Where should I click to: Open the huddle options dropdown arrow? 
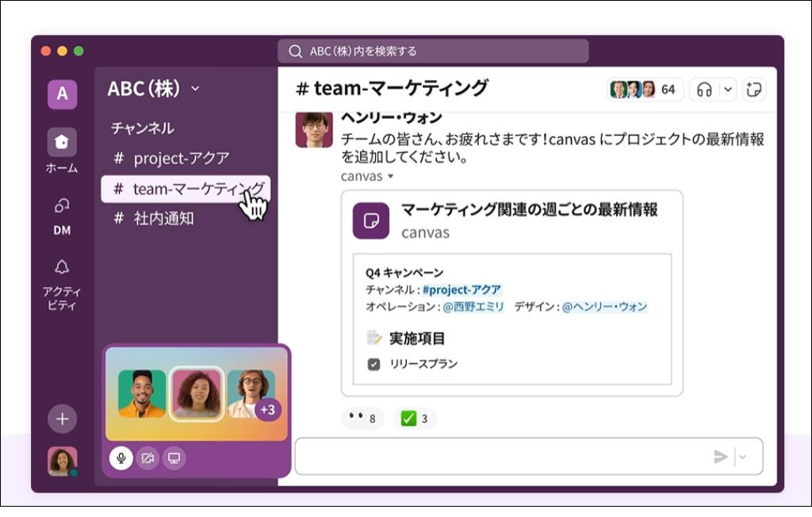728,90
